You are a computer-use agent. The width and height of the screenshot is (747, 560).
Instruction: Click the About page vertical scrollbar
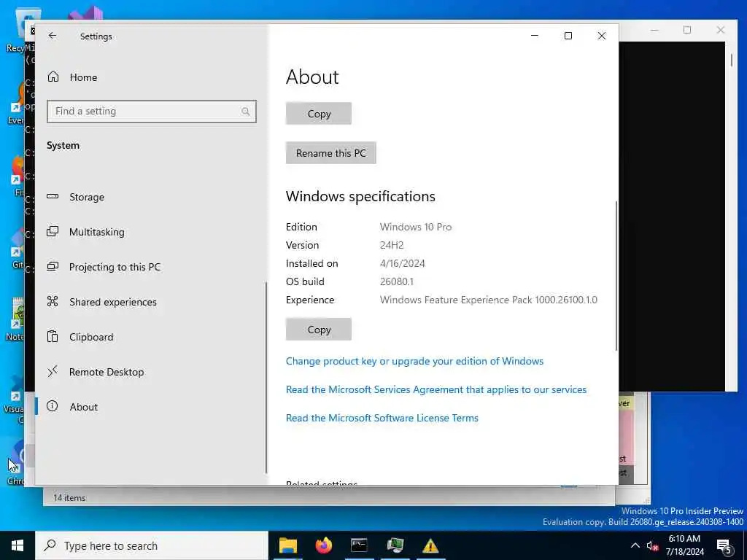coord(616,276)
